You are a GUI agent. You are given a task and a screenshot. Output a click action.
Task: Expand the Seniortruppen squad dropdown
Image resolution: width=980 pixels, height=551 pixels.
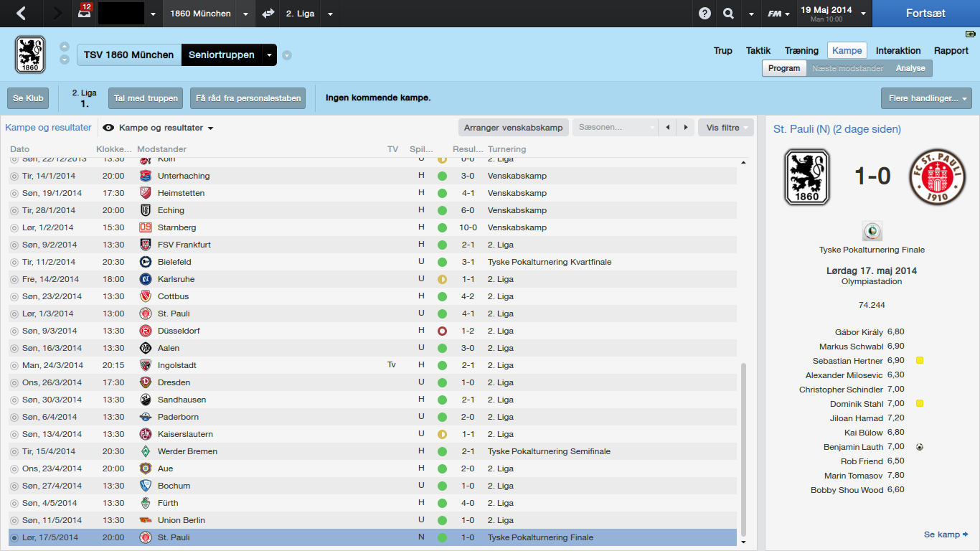tap(269, 55)
